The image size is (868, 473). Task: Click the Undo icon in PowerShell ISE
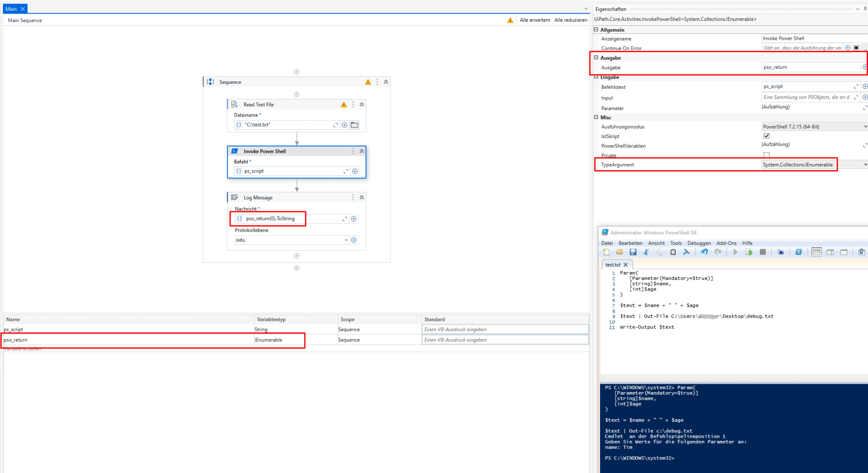(x=704, y=252)
